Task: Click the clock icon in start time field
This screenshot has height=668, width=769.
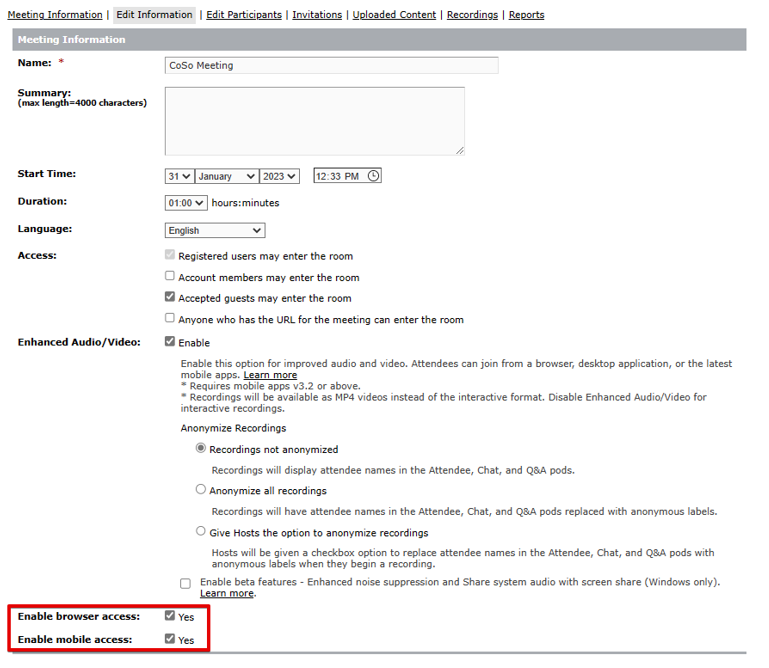Action: coord(373,176)
